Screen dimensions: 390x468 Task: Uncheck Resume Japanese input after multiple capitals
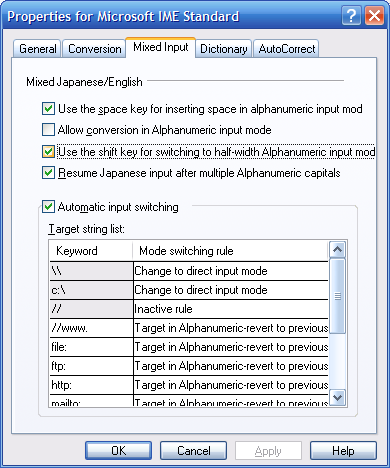48,173
